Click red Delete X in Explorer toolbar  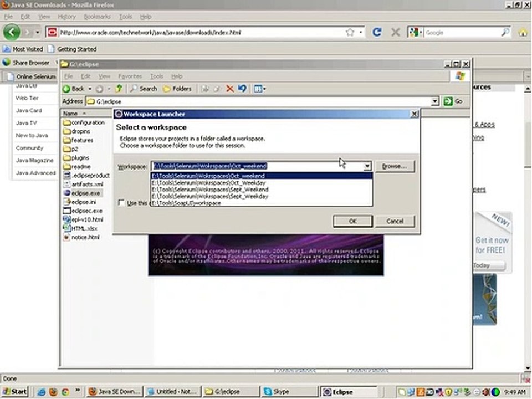pyautogui.click(x=229, y=89)
